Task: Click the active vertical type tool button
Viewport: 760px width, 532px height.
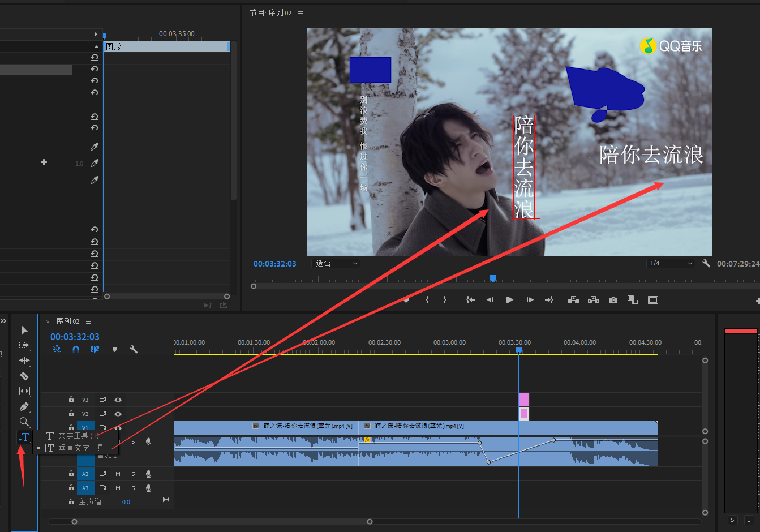Action: coord(24,437)
